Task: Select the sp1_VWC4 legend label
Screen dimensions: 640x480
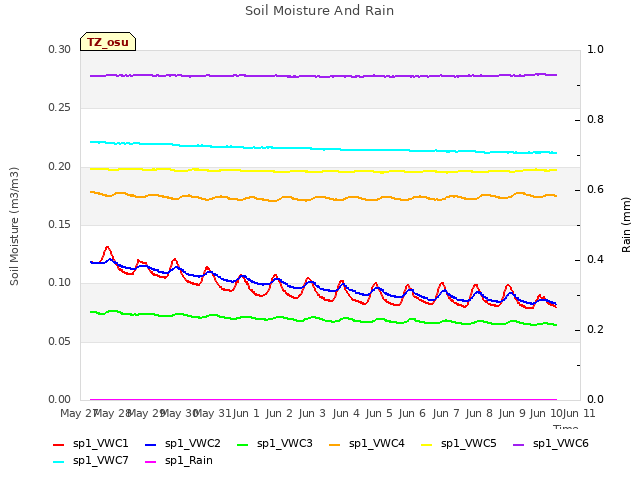Action: tap(377, 444)
